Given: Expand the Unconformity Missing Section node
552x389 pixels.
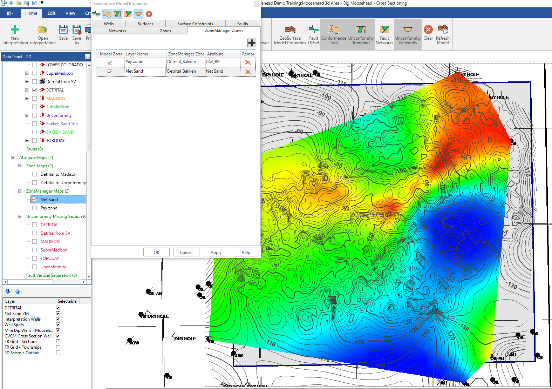Looking at the screenshot, I should pos(20,217).
